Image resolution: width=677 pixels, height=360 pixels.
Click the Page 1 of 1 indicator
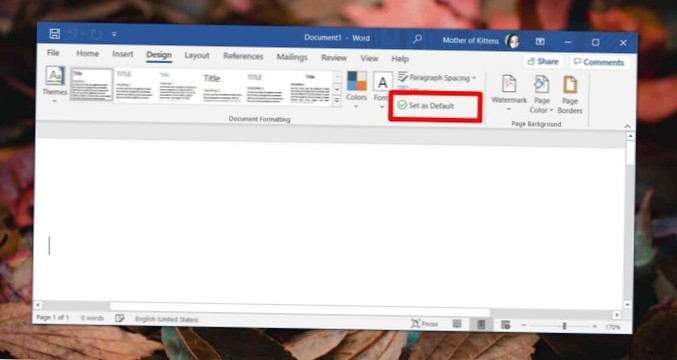[52, 318]
